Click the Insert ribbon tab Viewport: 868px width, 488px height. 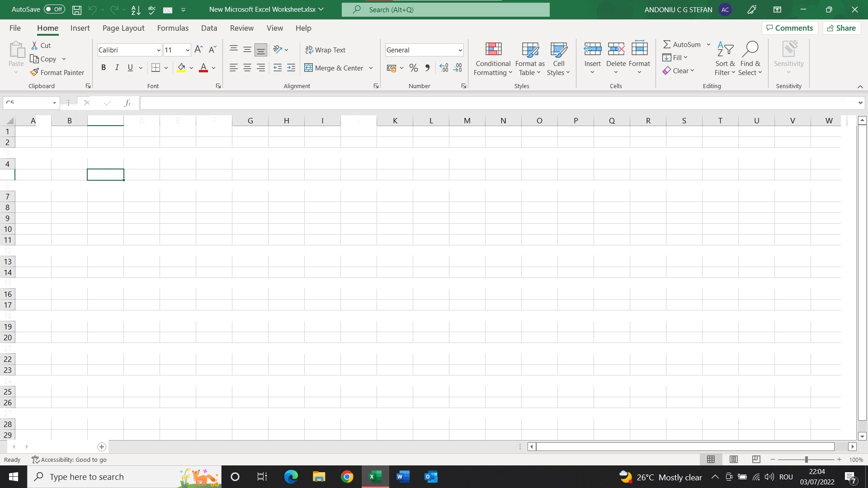80,28
